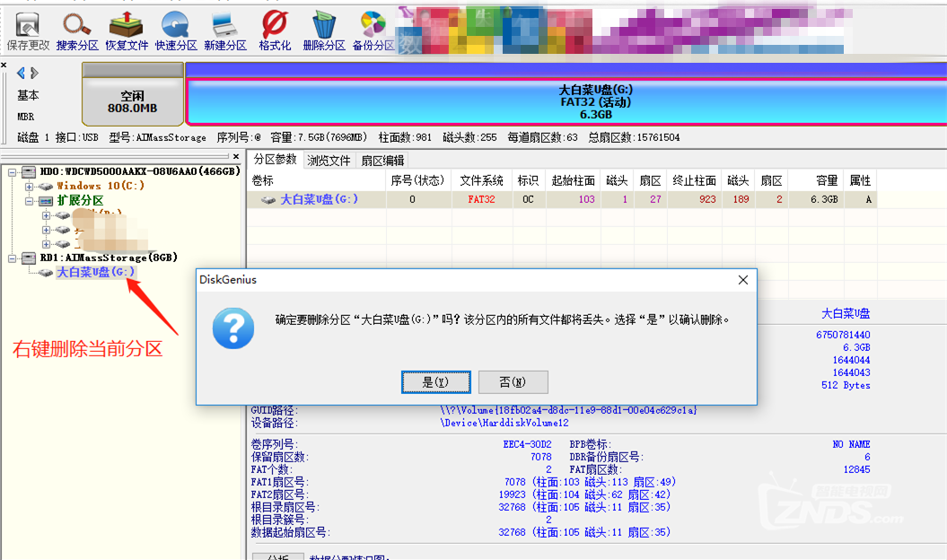Switch to the 分区参数 tab
Screen dimensions: 947x560
coord(275,160)
